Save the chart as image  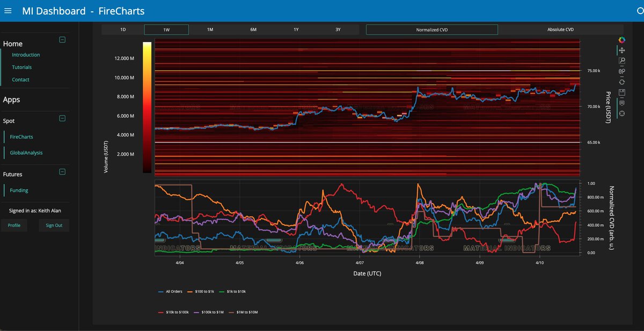click(622, 92)
